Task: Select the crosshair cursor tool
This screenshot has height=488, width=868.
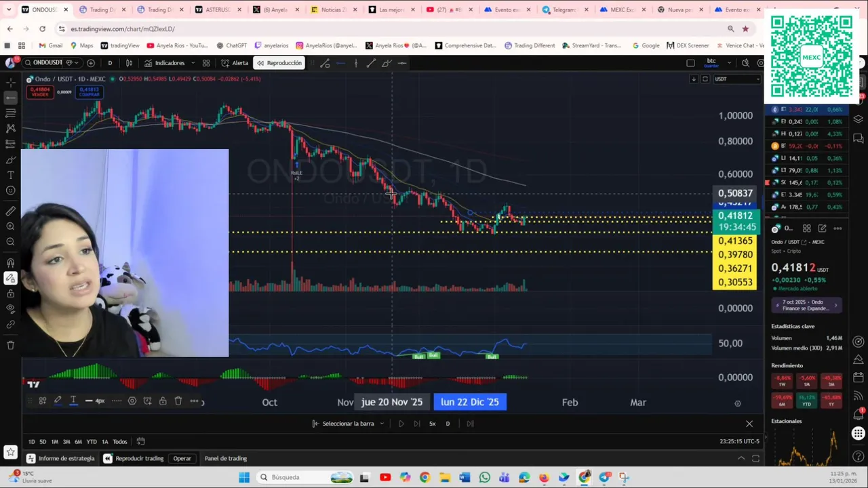Action: tap(10, 82)
